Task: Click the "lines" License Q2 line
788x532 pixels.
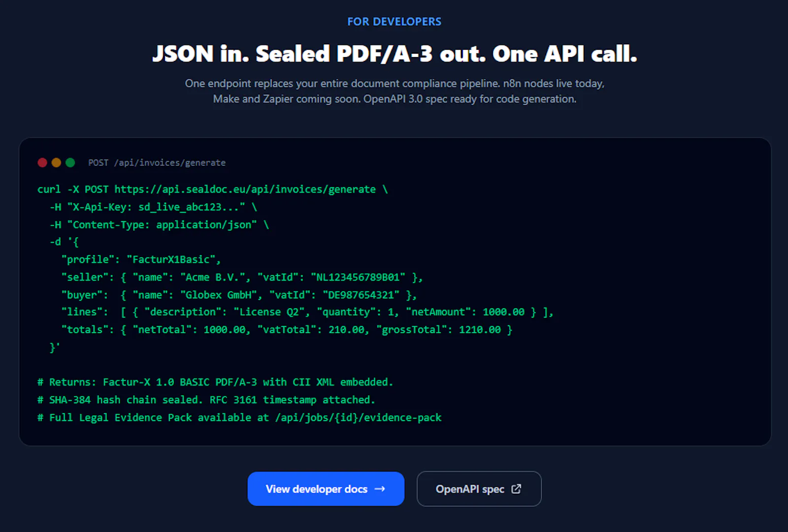Action: 307,312
